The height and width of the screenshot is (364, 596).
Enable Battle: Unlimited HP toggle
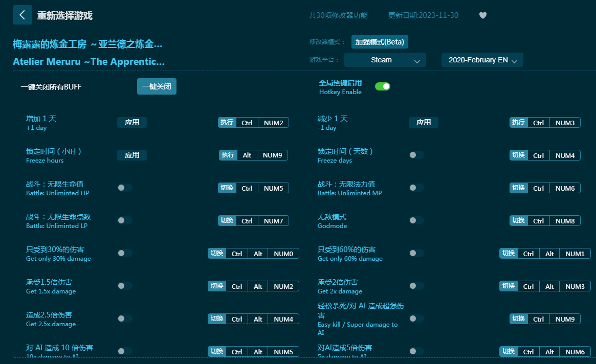coord(124,188)
